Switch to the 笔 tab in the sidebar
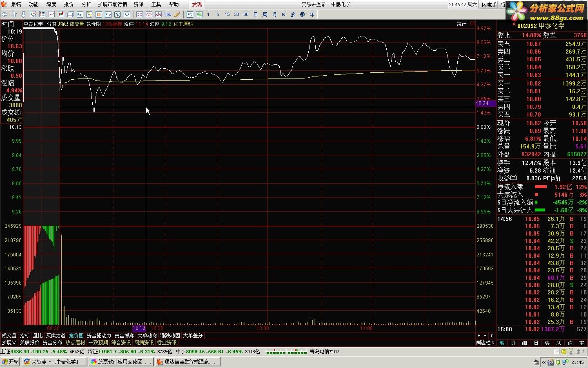Image resolution: width=588 pixels, height=368 pixels. click(502, 343)
